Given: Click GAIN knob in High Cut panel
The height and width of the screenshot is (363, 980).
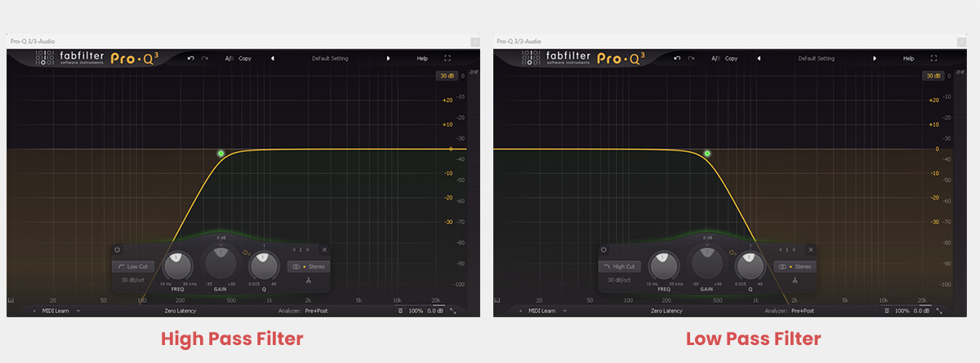Looking at the screenshot, I should [707, 263].
